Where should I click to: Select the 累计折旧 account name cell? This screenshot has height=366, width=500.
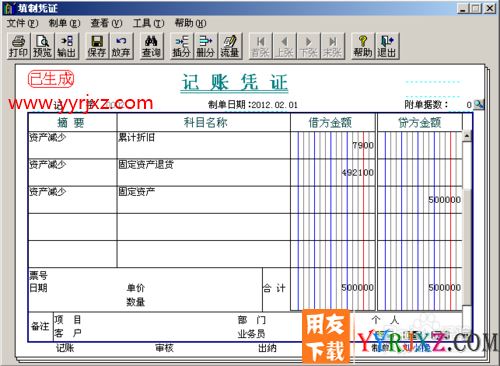(204, 145)
